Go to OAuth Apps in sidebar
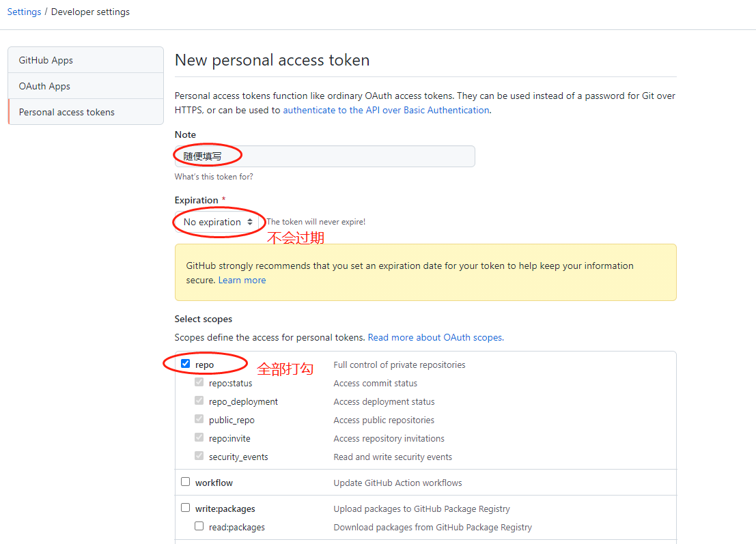This screenshot has height=544, width=756. [x=44, y=86]
